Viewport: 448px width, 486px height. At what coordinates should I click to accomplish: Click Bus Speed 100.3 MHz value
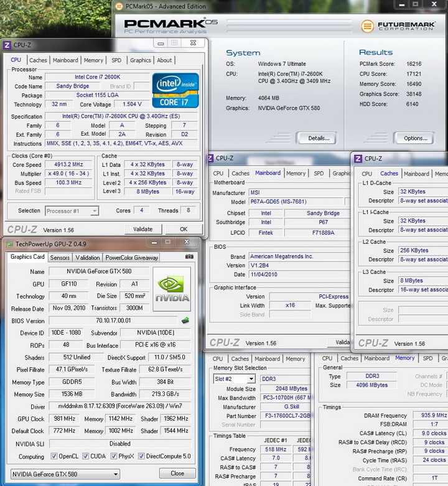point(68,182)
